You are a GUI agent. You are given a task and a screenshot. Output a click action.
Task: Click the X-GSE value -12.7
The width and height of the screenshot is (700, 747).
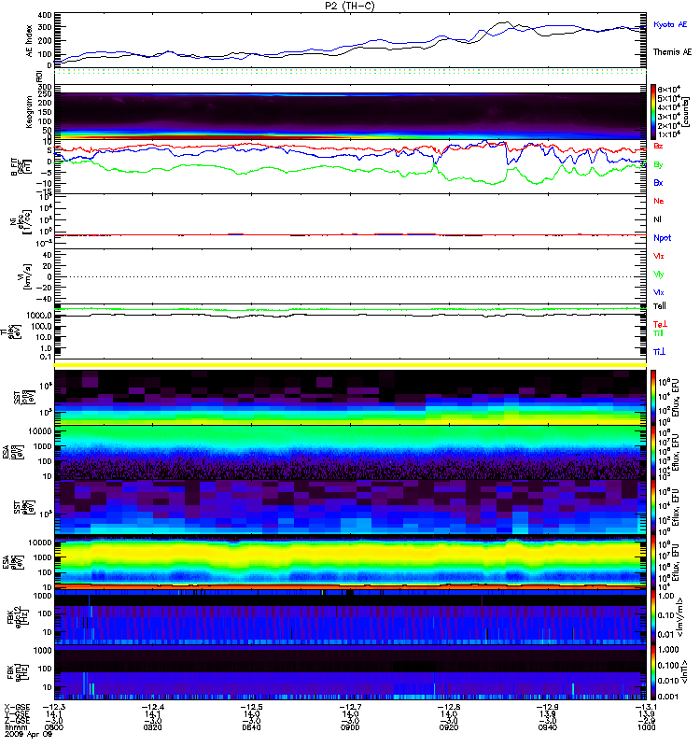(350, 707)
